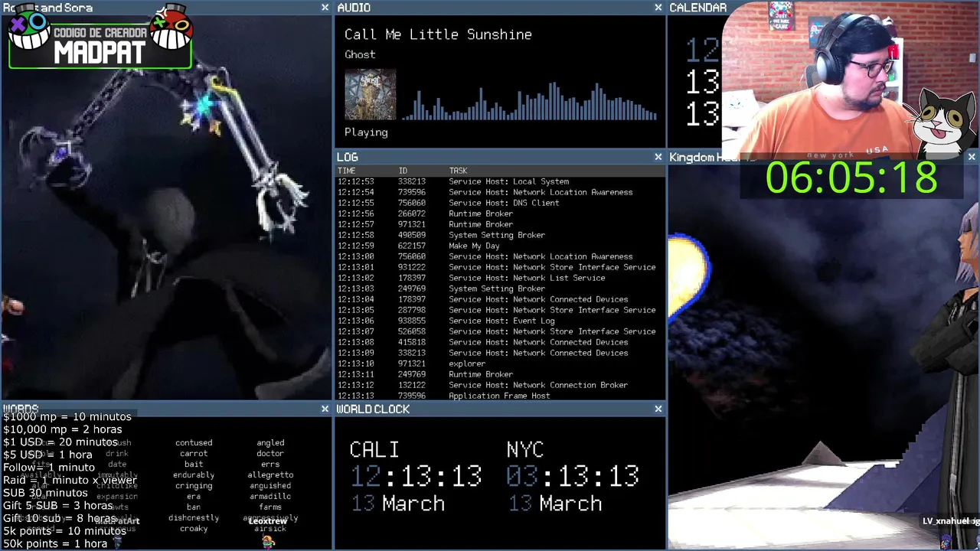The height and width of the screenshot is (551, 980).
Task: Select log row 12:12:53 Local System
Action: (501, 181)
